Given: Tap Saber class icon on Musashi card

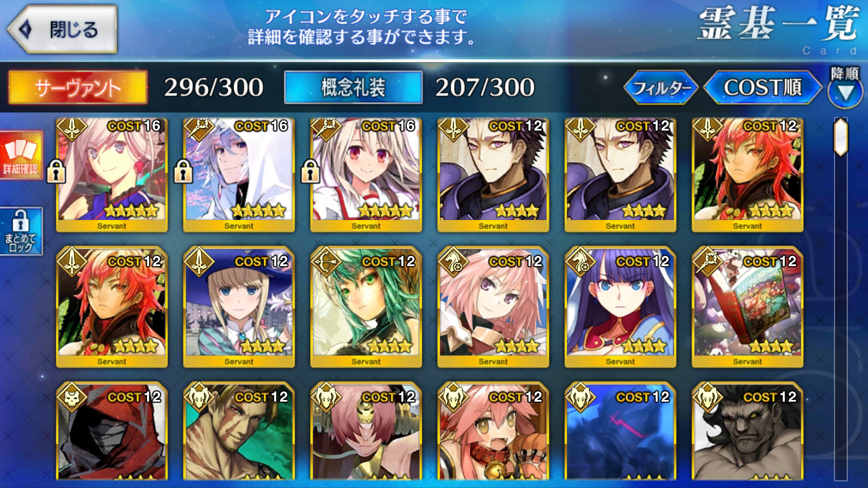Looking at the screenshot, I should click(71, 129).
